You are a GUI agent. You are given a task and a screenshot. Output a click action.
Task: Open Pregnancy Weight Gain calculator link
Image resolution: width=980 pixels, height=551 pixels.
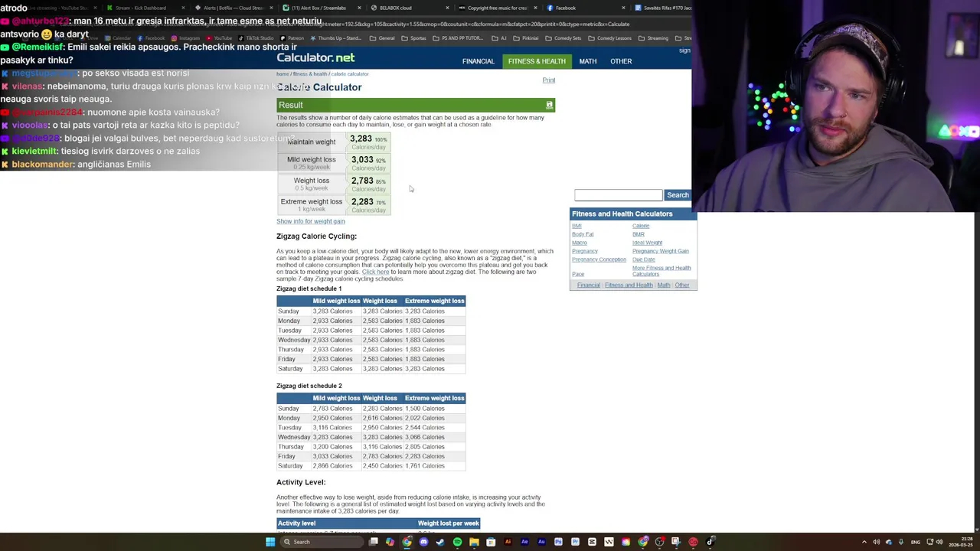(661, 251)
